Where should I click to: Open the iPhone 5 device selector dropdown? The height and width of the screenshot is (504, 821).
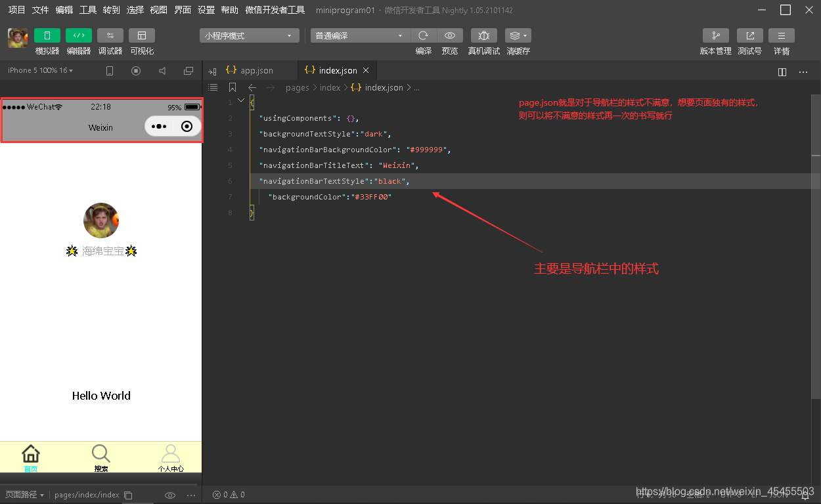tap(40, 70)
